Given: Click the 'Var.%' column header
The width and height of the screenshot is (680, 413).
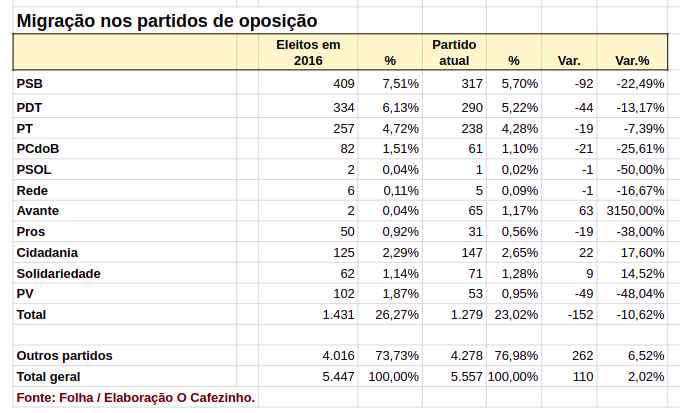Looking at the screenshot, I should pyautogui.click(x=632, y=61).
